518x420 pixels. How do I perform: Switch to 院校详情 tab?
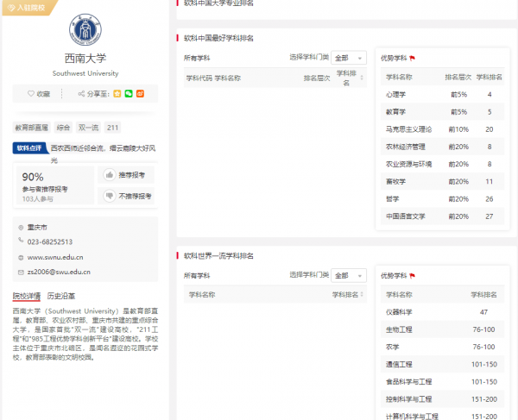(x=27, y=296)
